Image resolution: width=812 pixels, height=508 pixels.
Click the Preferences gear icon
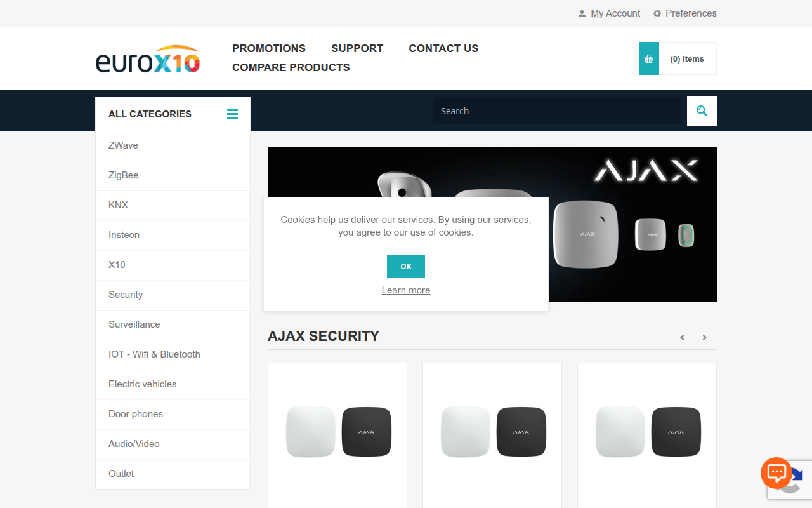click(657, 13)
